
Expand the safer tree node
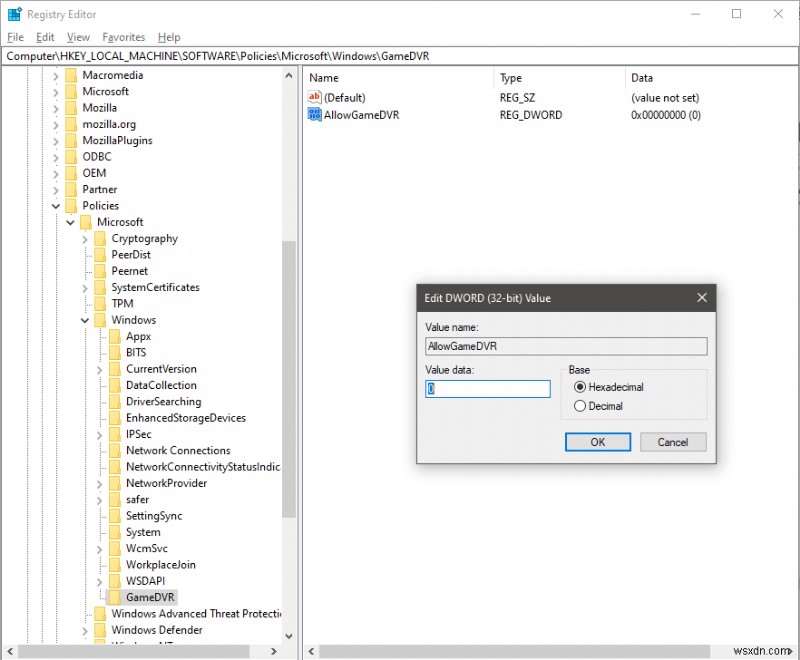pyautogui.click(x=99, y=499)
